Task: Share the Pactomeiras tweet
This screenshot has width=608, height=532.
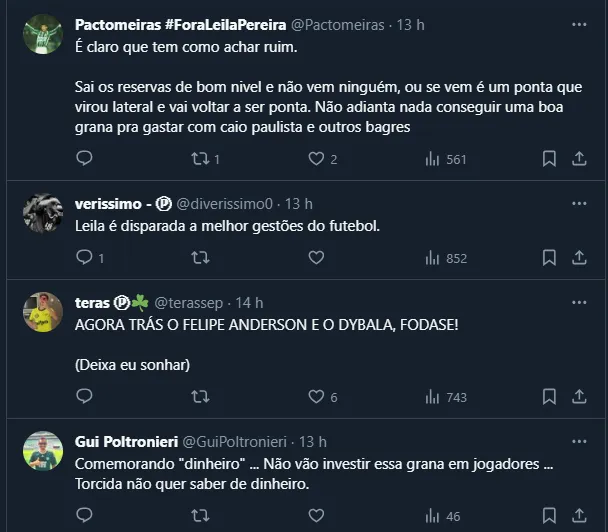Action: point(579,158)
